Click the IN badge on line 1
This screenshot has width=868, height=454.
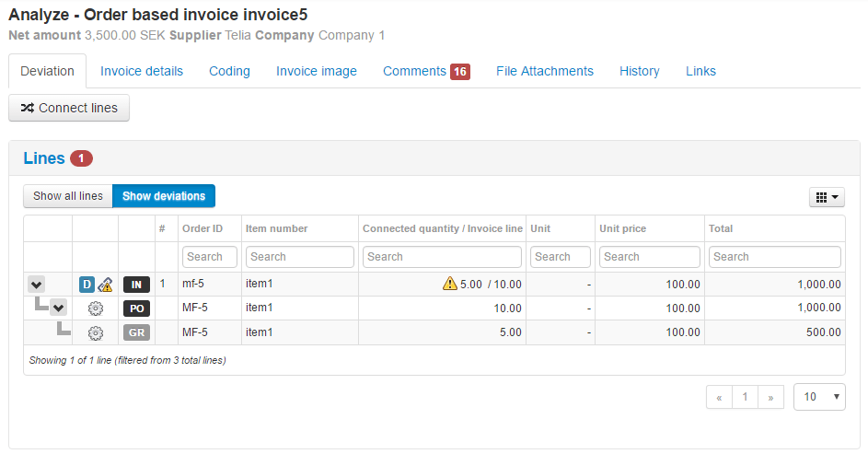pyautogui.click(x=136, y=285)
